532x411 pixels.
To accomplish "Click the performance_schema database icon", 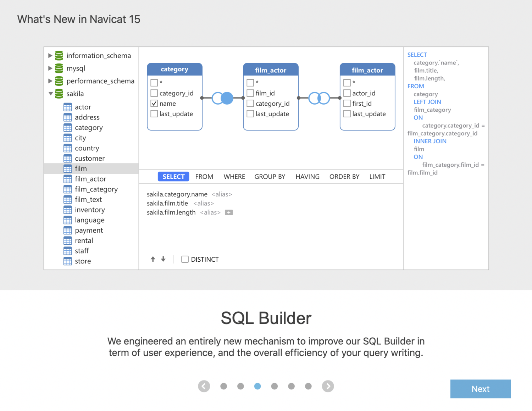I will tap(59, 81).
